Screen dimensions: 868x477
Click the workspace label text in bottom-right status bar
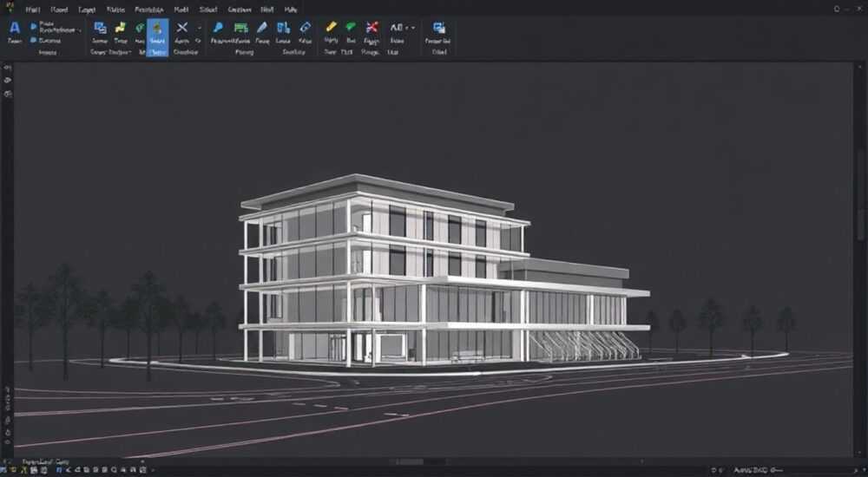751,470
